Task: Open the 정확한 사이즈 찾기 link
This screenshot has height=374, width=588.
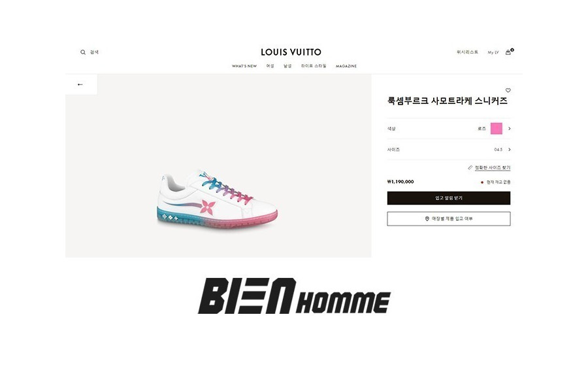Action: pyautogui.click(x=493, y=167)
